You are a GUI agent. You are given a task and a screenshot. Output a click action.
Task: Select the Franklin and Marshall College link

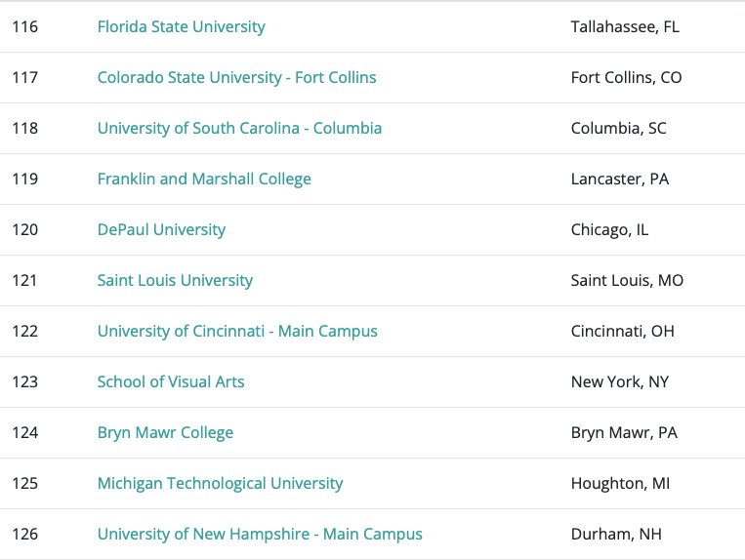point(204,180)
